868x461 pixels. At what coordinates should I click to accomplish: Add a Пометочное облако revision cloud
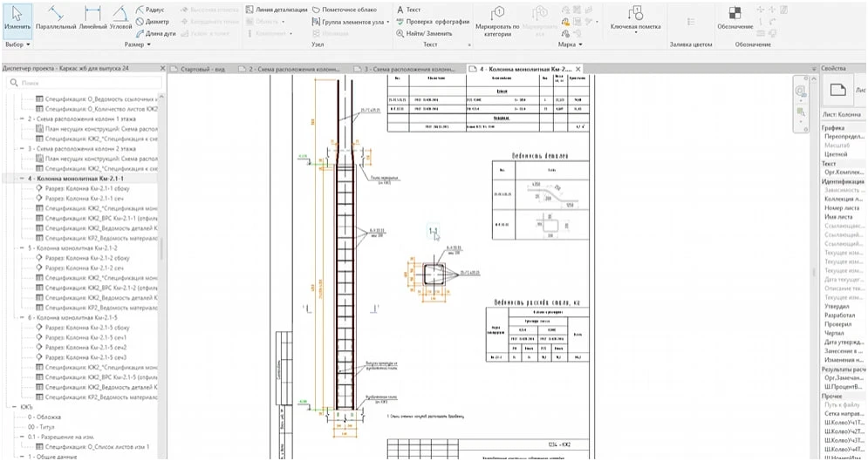click(x=345, y=10)
